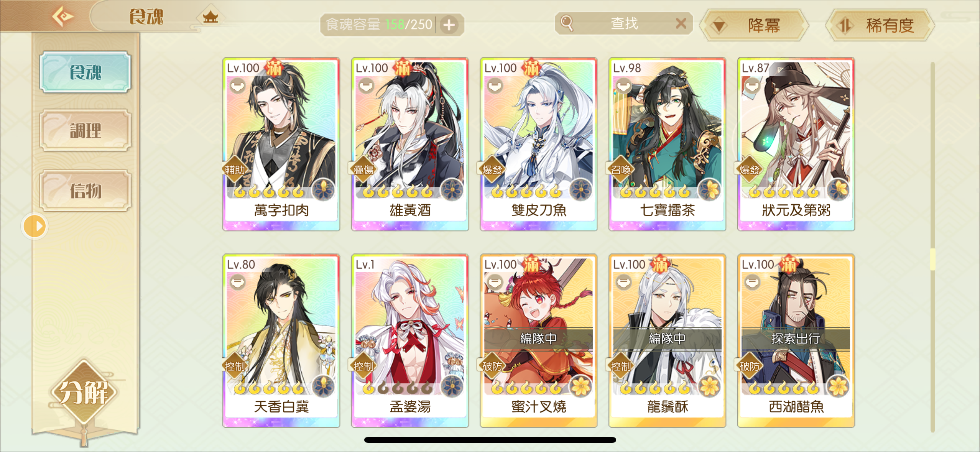Viewport: 980px width, 452px height.
Task: Add food soul capacity with plus icon
Action: [449, 25]
